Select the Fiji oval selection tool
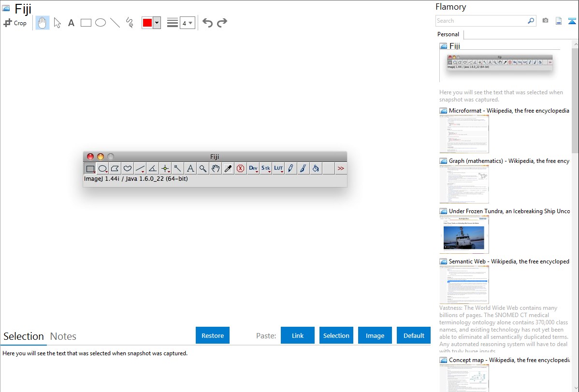 coord(102,169)
